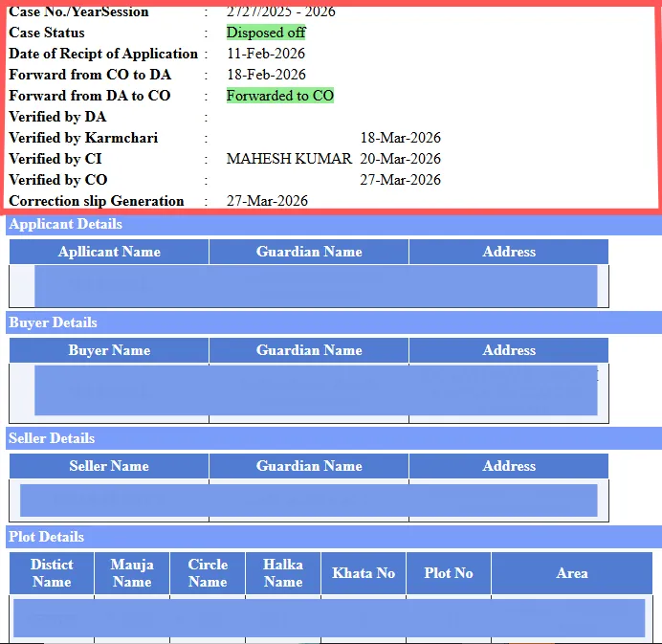Click the date 18-Feb-2026

coord(266,75)
